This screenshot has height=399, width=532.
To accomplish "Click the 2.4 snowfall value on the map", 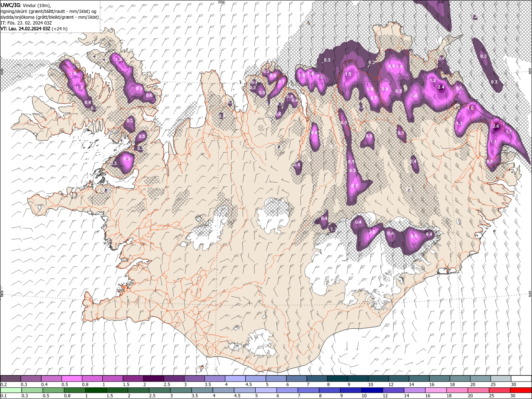I will 441,87.
